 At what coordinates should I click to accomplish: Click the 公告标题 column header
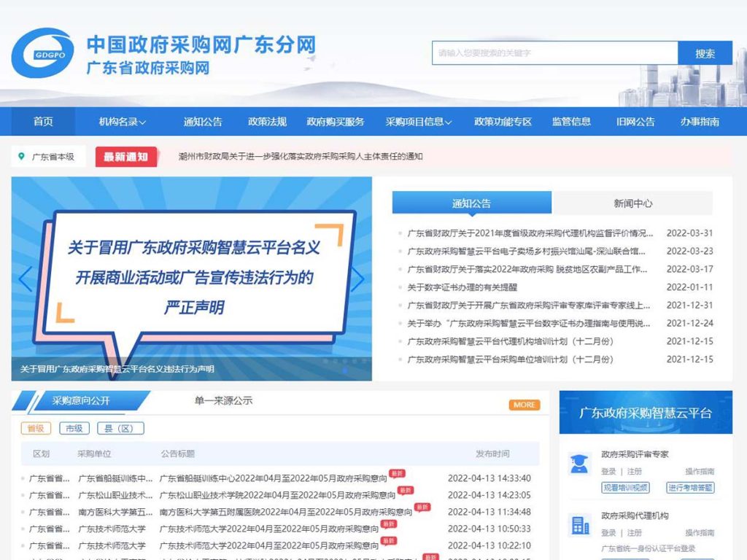pos(178,454)
